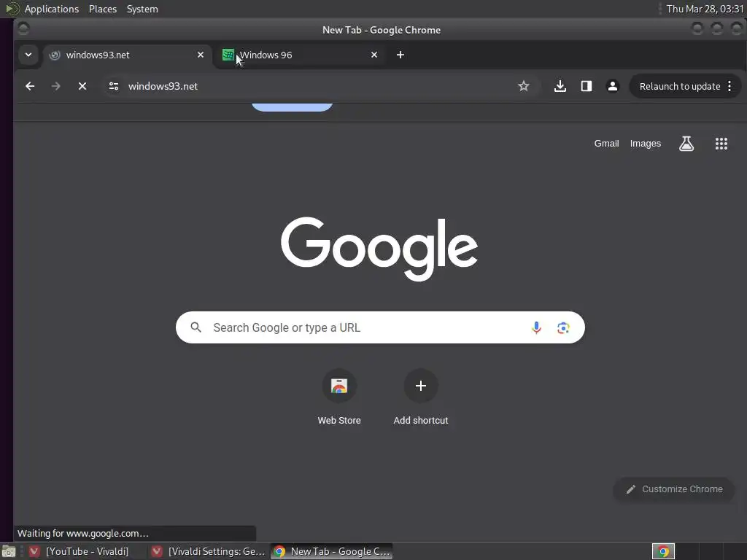Click the desktop menu logo icon

[12, 9]
